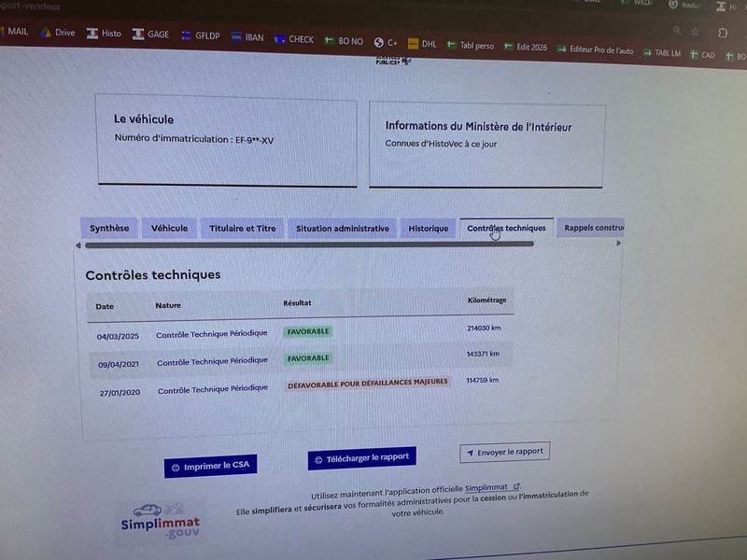Screen dimensions: 747x560
Task: Click the 114759 km value
Action: [482, 380]
